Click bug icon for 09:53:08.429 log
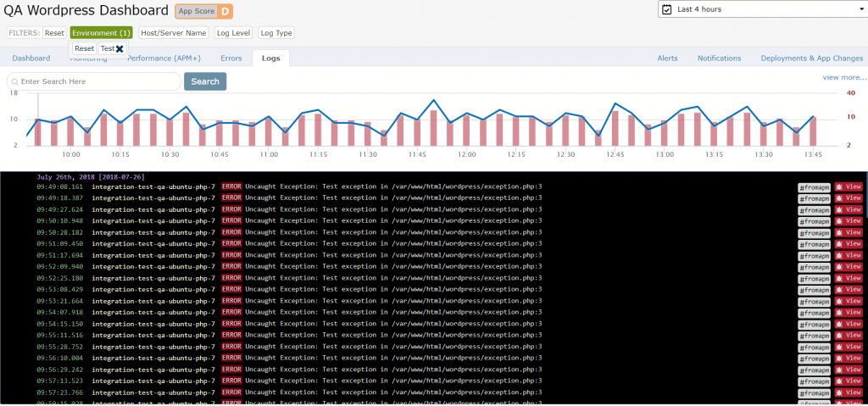 pyautogui.click(x=840, y=290)
